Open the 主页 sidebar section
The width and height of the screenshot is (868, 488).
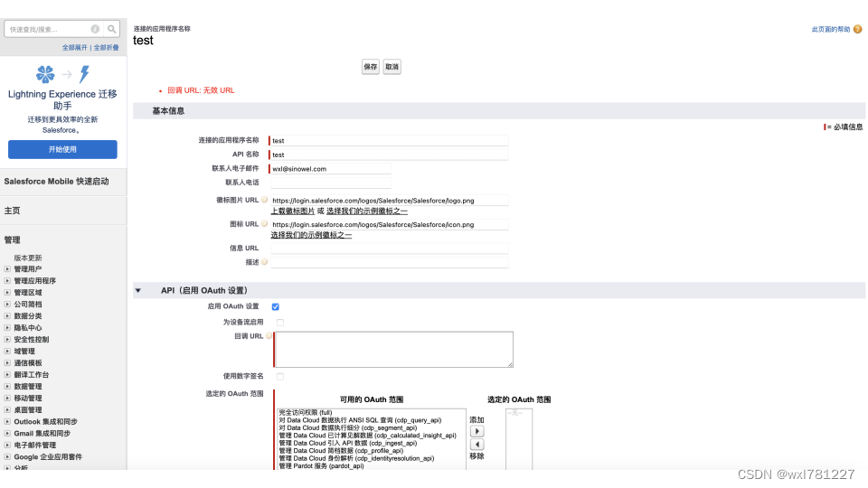click(12, 211)
